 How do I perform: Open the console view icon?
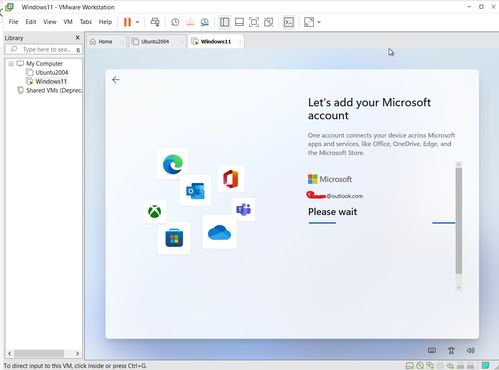tap(289, 22)
